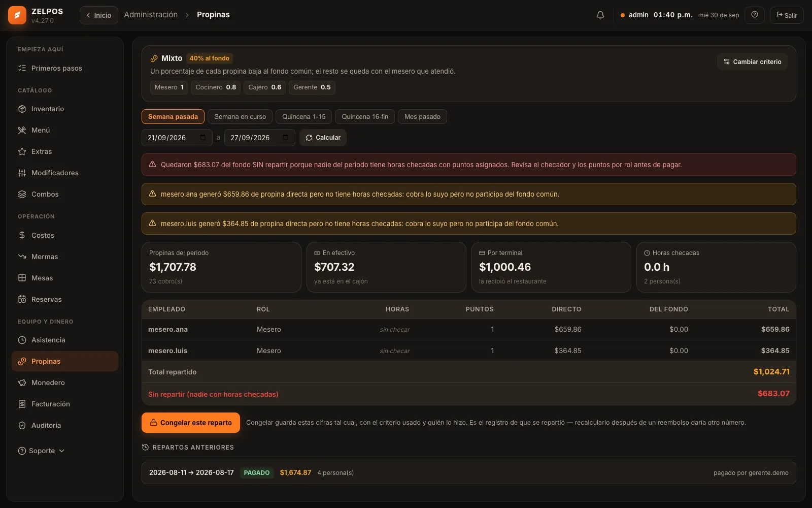Open the Monedero section
This screenshot has height=508, width=812.
65,383
